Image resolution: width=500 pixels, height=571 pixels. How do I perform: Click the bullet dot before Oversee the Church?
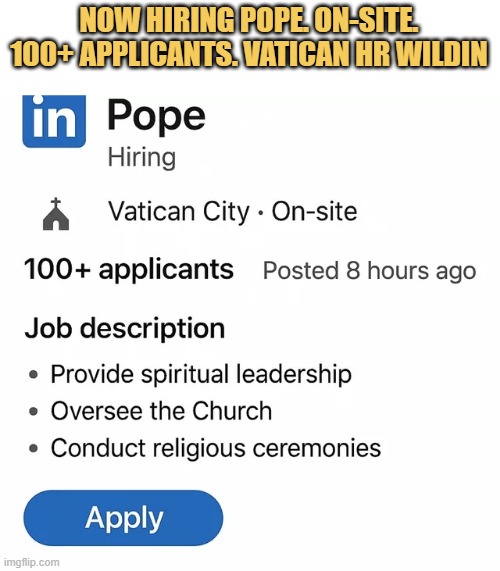pos(34,411)
